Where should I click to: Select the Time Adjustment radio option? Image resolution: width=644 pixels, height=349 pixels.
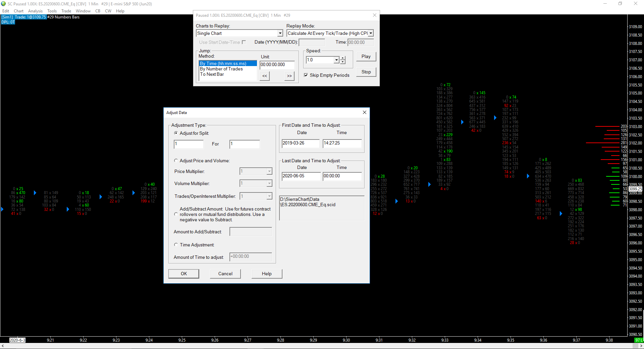(x=176, y=245)
